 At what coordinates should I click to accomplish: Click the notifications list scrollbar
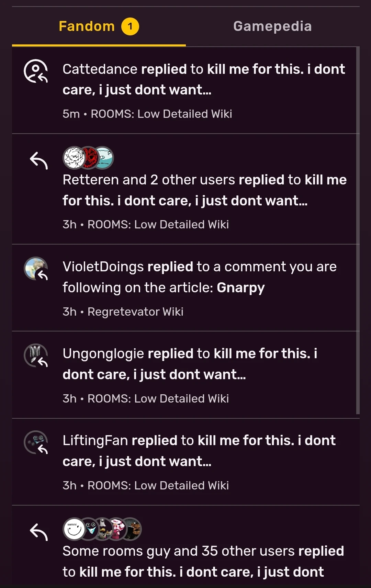click(358, 230)
